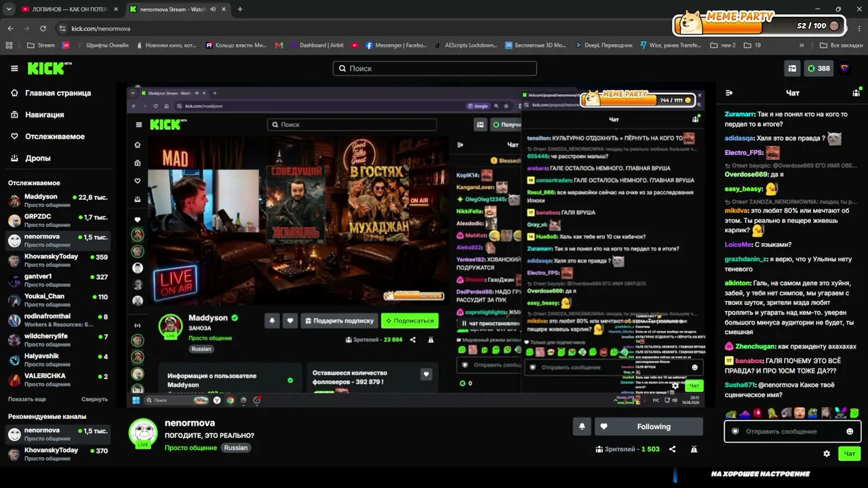This screenshot has width=868, height=488.
Task: Toggle stream notifications bell button
Action: pos(582,426)
